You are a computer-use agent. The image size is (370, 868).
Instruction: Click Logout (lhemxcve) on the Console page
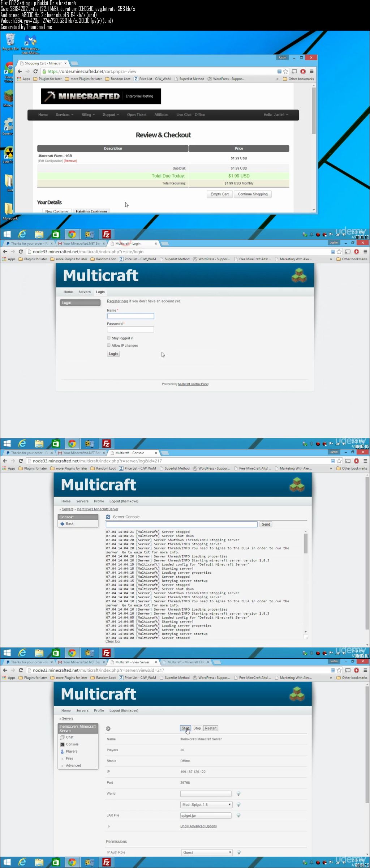pos(124,501)
